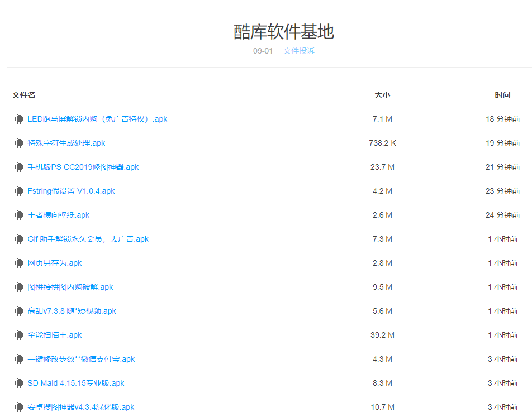This screenshot has width=532, height=417.
Task: Click the 文件名 column header
Action: pyautogui.click(x=22, y=95)
